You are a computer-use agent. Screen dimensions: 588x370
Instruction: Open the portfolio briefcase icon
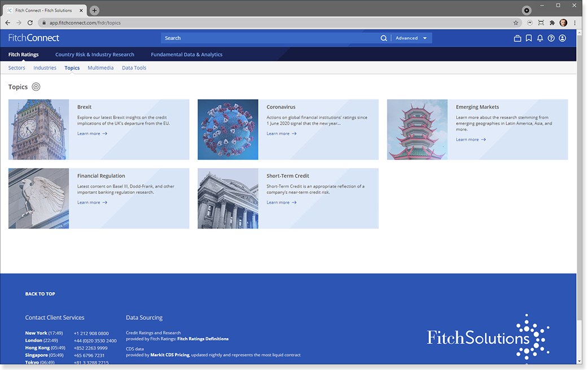point(517,38)
